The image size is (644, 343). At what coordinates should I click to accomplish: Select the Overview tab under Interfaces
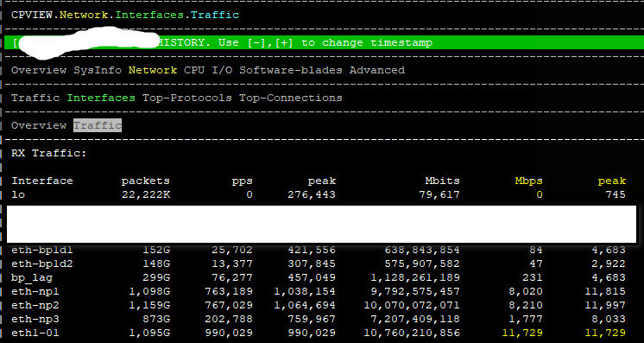coord(39,125)
